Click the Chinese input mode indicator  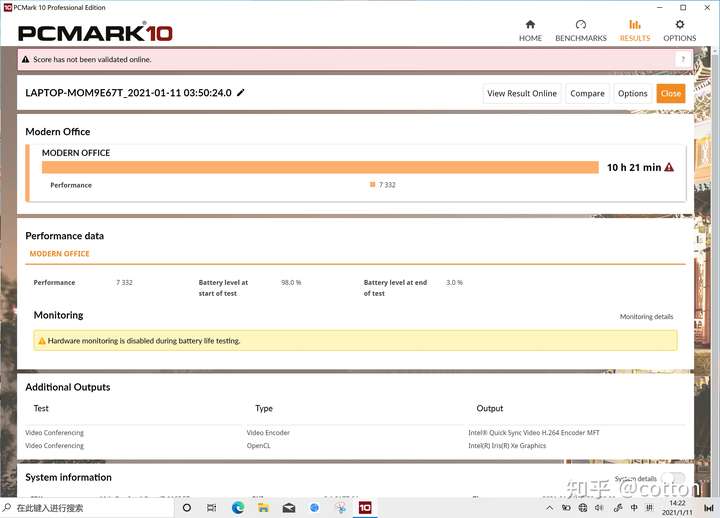[634, 507]
